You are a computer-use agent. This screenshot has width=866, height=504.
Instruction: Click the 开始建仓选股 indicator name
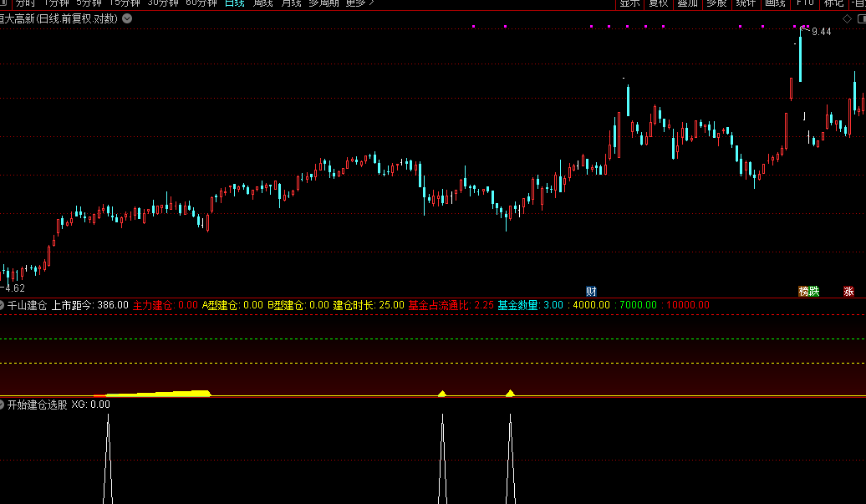(37, 405)
